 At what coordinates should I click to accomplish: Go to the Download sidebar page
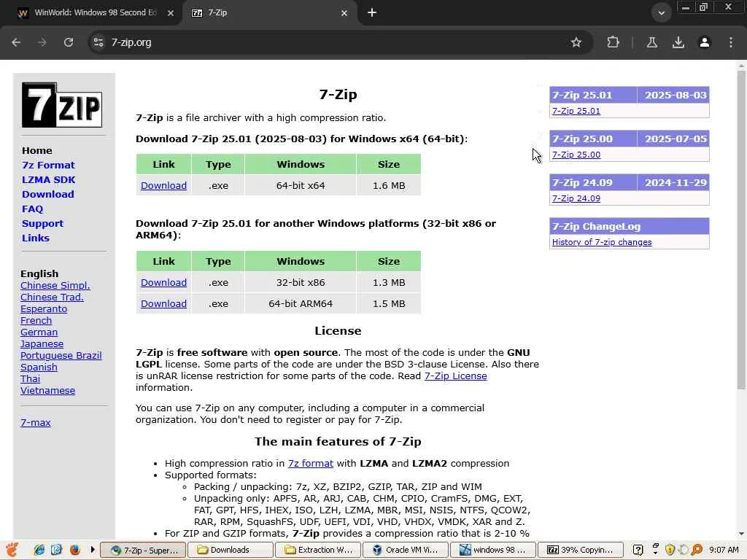pos(47,194)
